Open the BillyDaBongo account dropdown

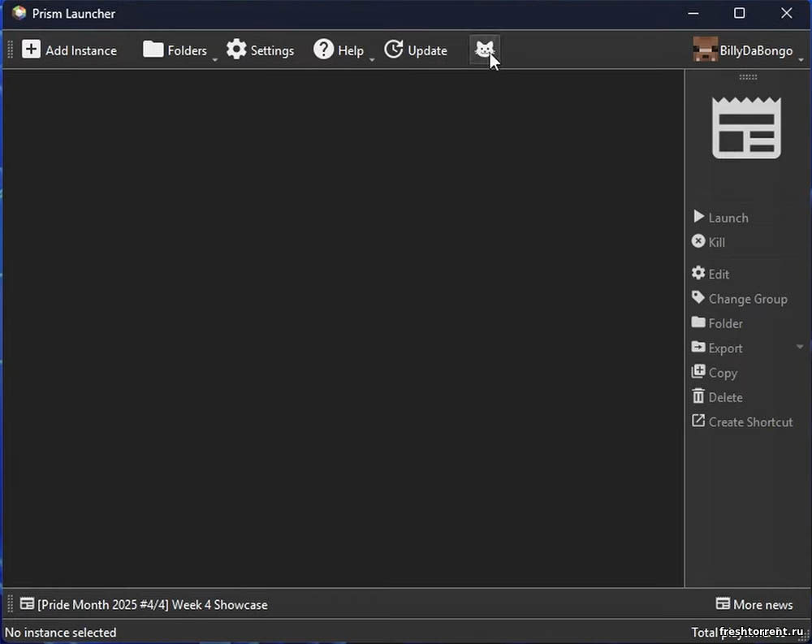pos(801,59)
